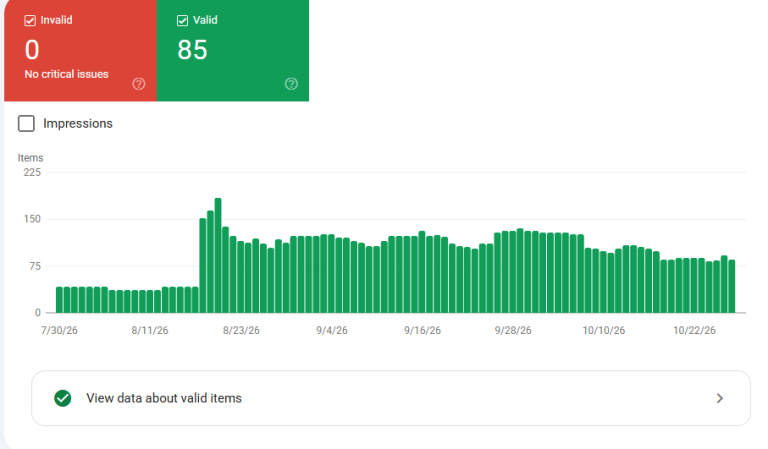Expand valid items row chevron arrow
768x449 pixels.
720,398
